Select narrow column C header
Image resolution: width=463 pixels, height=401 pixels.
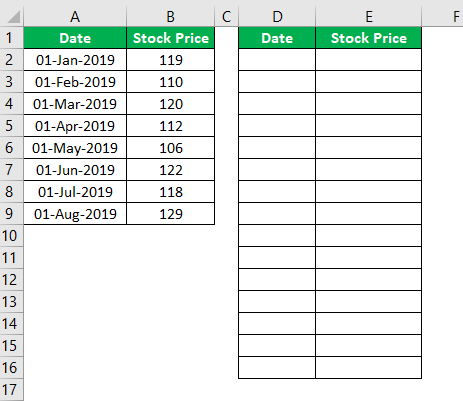coord(227,16)
